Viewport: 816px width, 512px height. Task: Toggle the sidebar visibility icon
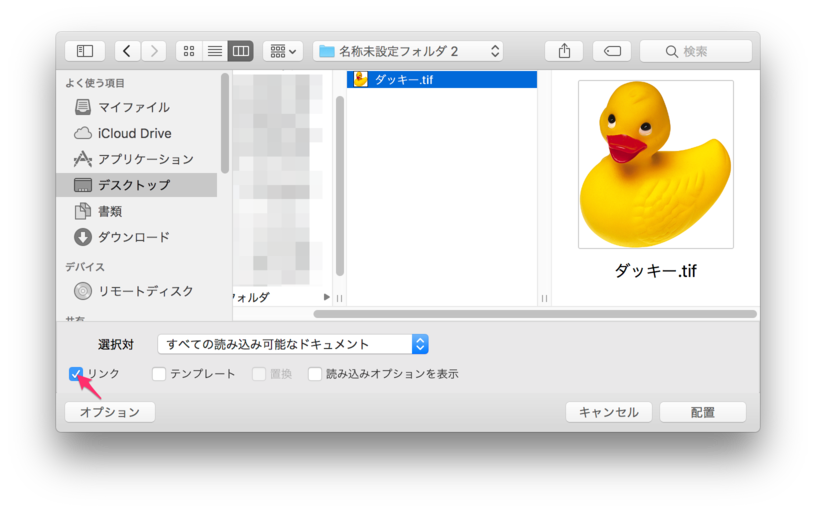click(85, 51)
